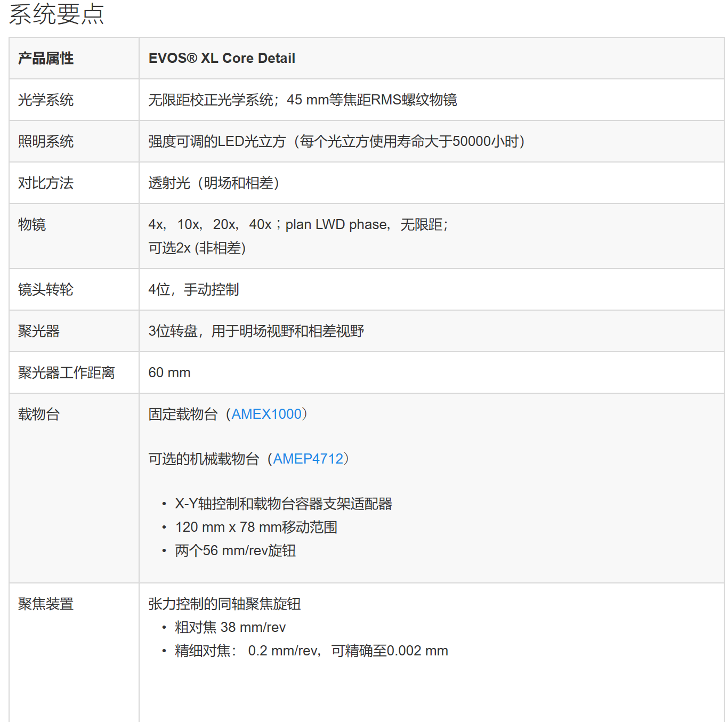Select the 物镜 row label

pos(32,224)
